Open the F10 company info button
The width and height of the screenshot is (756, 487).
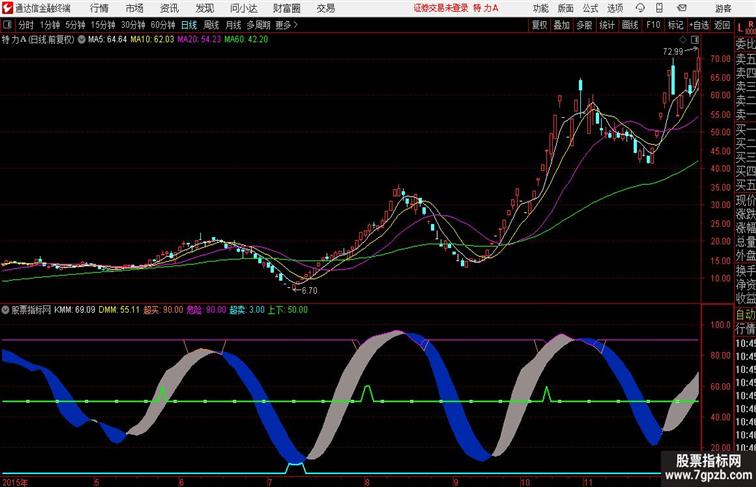point(653,25)
